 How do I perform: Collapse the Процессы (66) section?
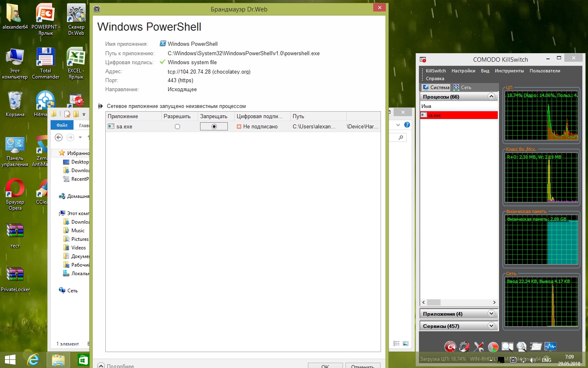click(491, 96)
